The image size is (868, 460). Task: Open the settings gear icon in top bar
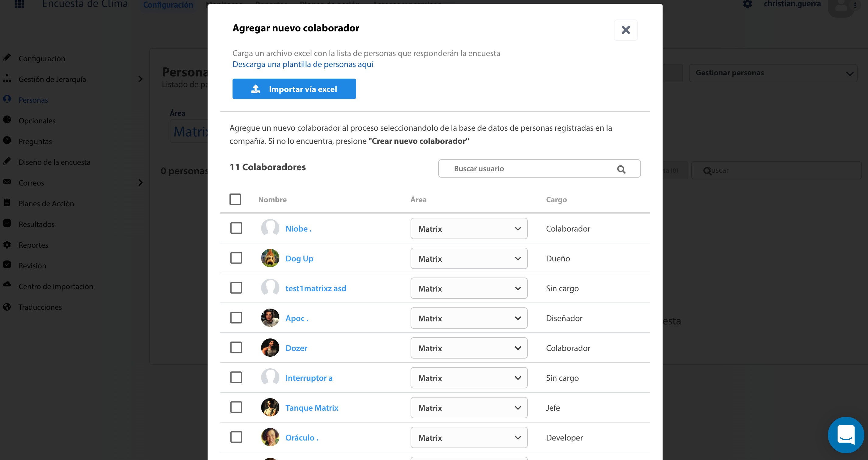click(x=747, y=3)
